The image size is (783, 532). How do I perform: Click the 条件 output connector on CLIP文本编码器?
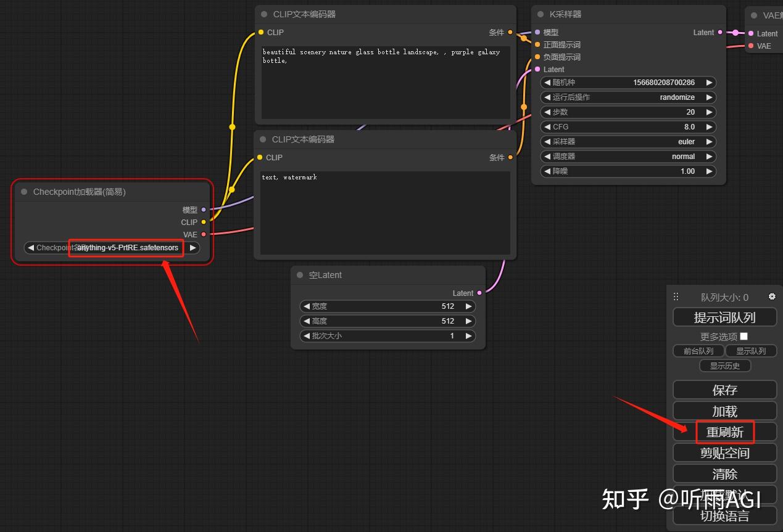coord(509,32)
